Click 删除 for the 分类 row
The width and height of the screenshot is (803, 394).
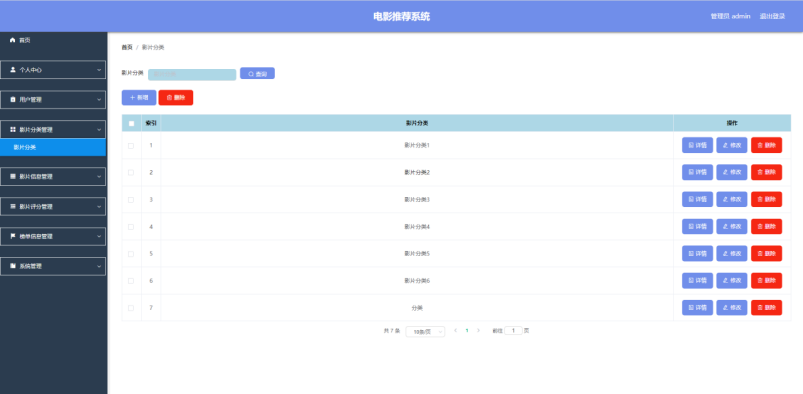point(766,307)
